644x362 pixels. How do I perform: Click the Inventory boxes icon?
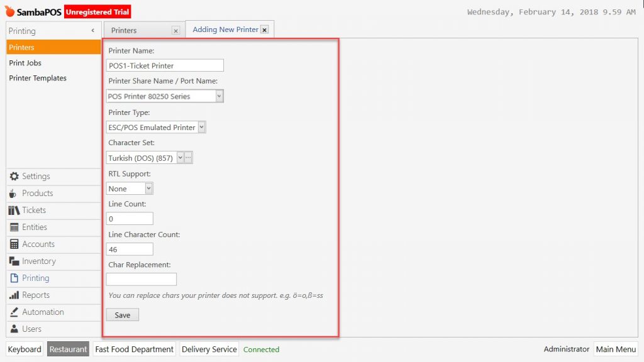pos(14,261)
